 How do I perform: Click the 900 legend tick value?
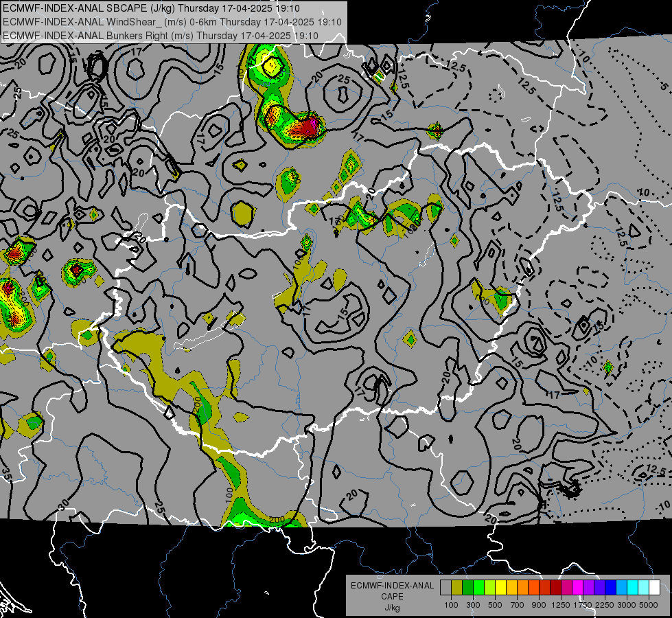point(539,605)
